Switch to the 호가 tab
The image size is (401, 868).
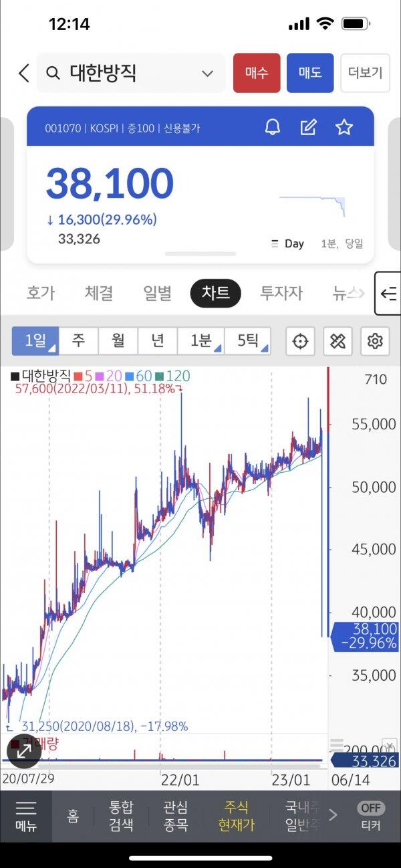coord(41,293)
